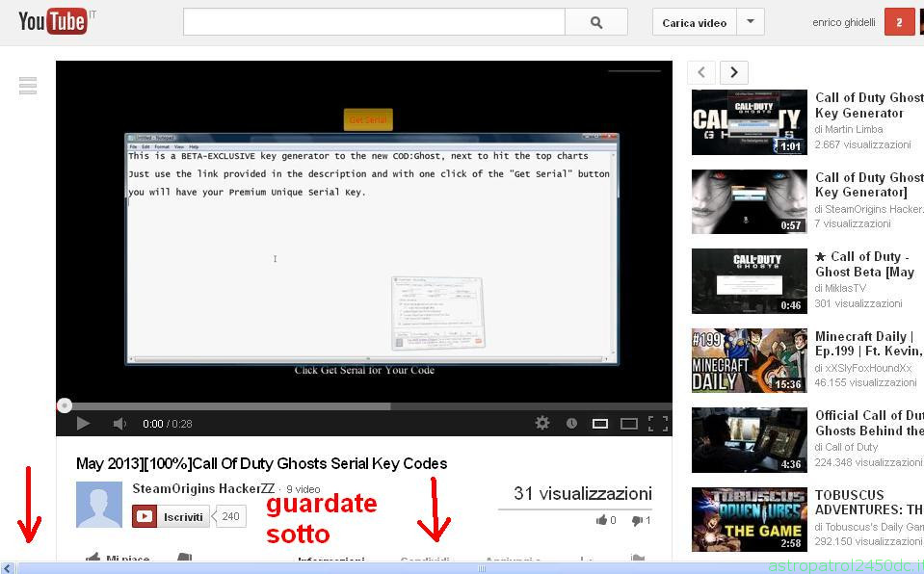The height and width of the screenshot is (574, 924).
Task: Click the "di Call of Duty" uploader name
Action: (846, 447)
